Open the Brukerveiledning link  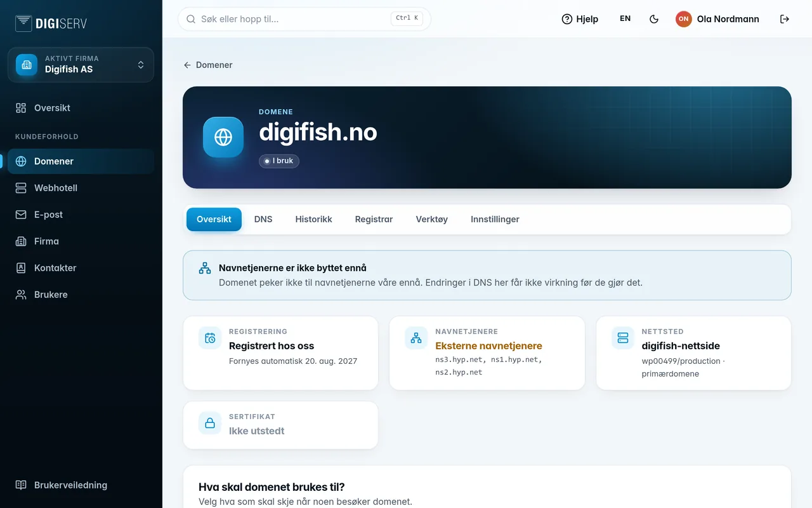pyautogui.click(x=81, y=485)
